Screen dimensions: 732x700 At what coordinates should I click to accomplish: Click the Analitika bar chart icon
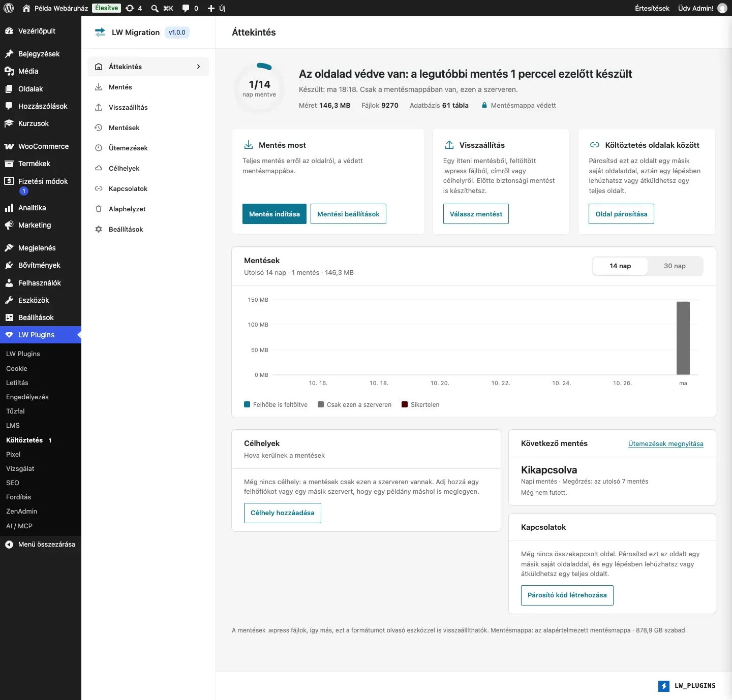pos(9,208)
